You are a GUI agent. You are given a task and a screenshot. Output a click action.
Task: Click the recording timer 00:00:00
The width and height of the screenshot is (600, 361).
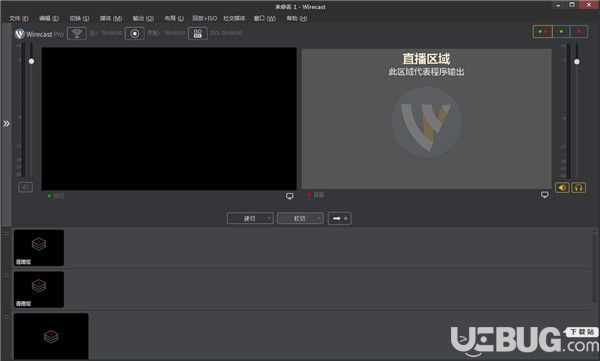coord(175,33)
